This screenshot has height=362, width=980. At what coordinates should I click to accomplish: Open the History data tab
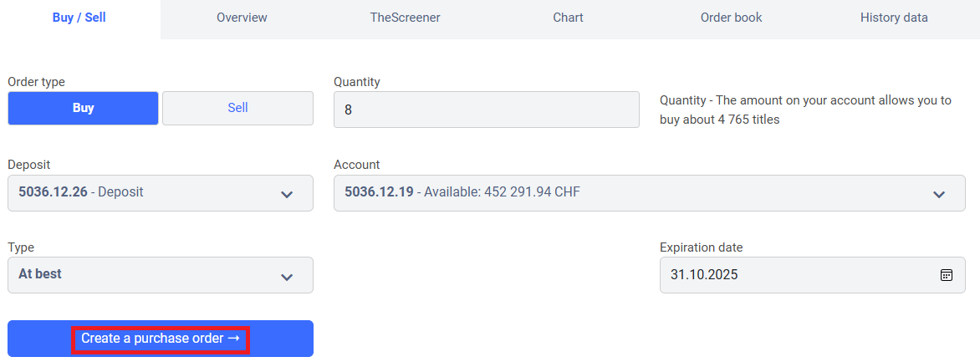[x=894, y=18]
